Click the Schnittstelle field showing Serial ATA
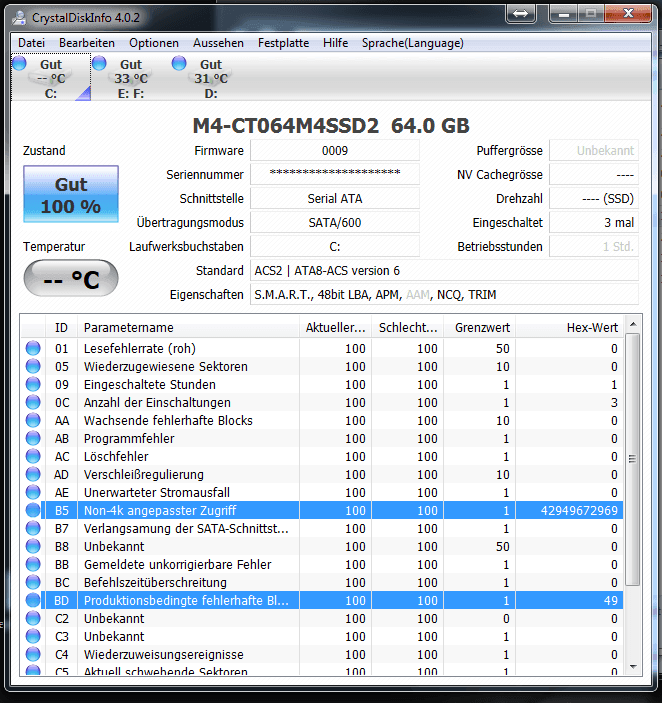 pyautogui.click(x=335, y=199)
